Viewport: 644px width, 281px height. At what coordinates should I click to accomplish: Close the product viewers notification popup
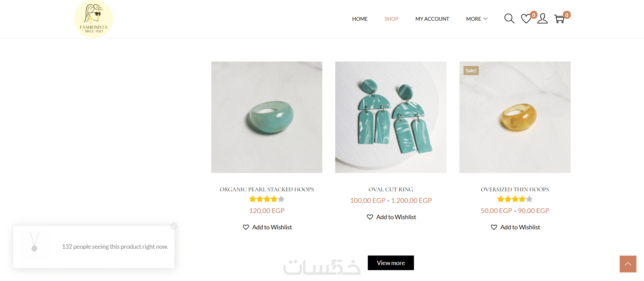tap(174, 226)
